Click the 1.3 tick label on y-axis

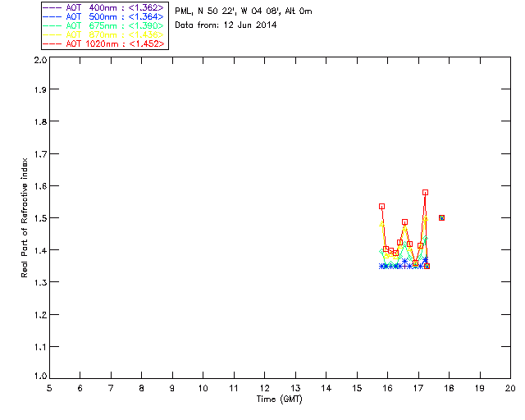pos(40,282)
